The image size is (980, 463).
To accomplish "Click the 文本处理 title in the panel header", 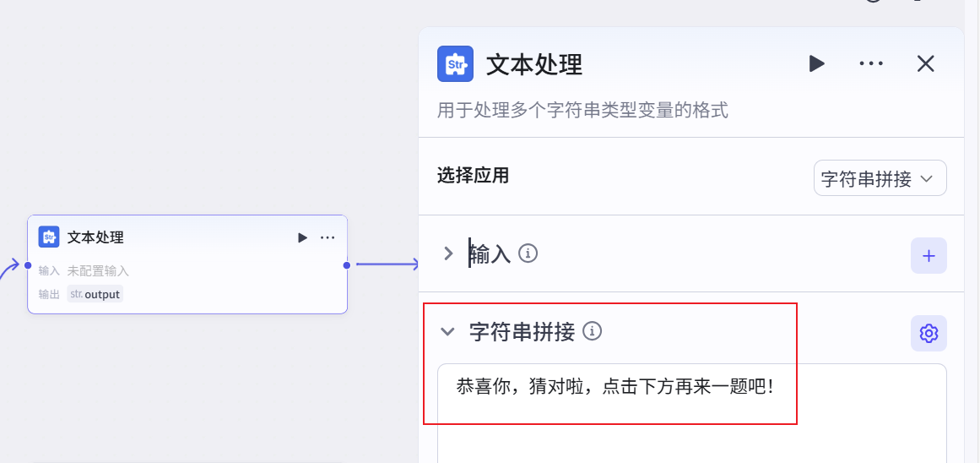I will pyautogui.click(x=534, y=64).
